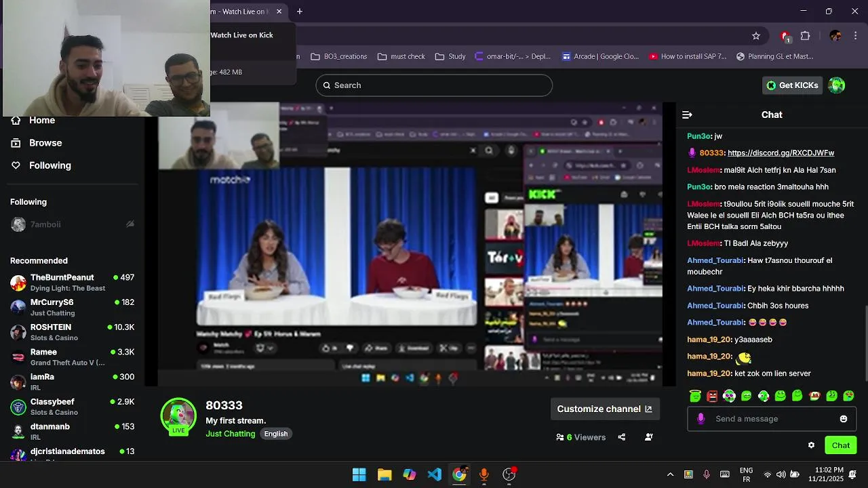Open File Explorer from taskbar
The height and width of the screenshot is (488, 868).
pyautogui.click(x=384, y=474)
